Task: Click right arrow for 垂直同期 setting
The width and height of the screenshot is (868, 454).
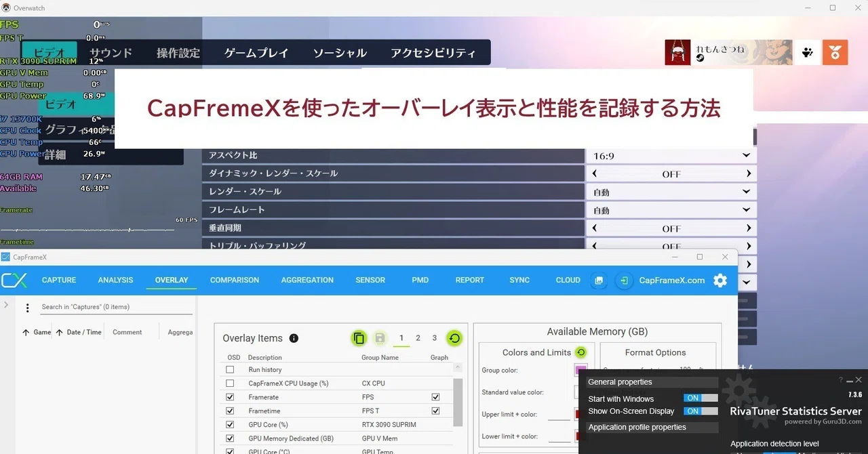Action: coord(749,228)
